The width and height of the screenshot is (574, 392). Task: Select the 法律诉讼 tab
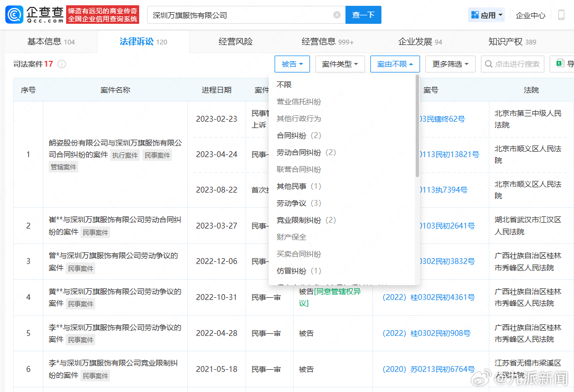tap(143, 42)
